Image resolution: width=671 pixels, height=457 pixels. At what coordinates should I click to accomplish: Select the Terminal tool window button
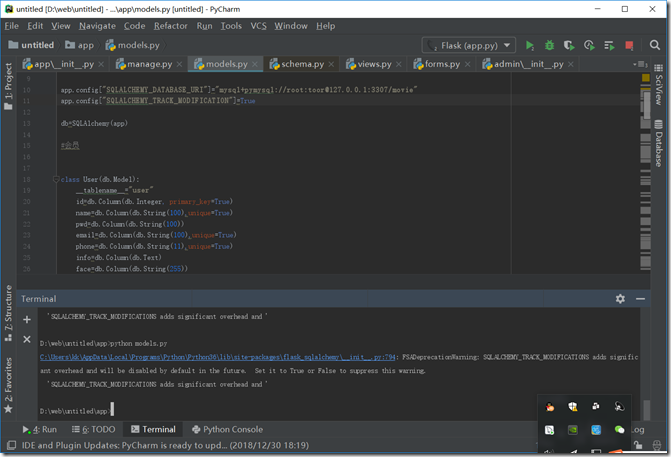[153, 429]
